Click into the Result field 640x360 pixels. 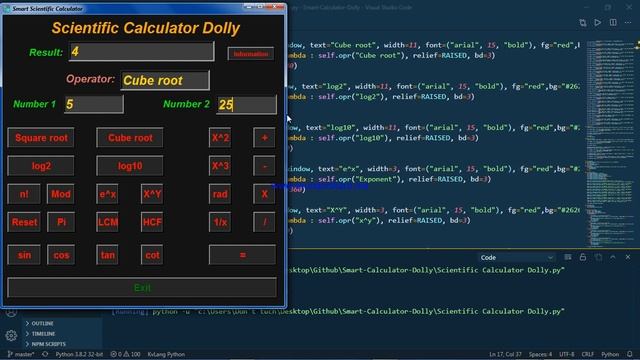(141, 51)
